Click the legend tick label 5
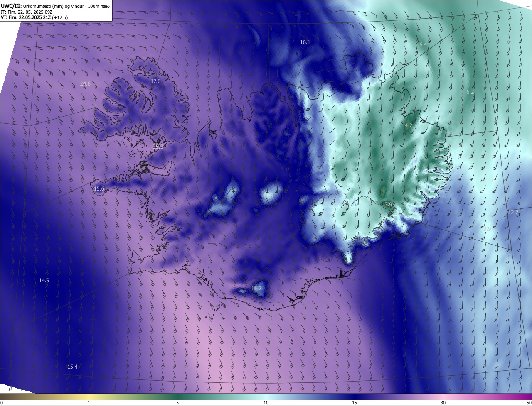 click(x=177, y=403)
